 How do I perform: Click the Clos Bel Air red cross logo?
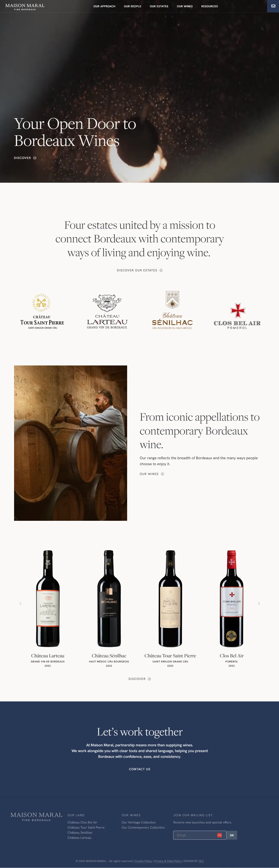pyautogui.click(x=237, y=316)
